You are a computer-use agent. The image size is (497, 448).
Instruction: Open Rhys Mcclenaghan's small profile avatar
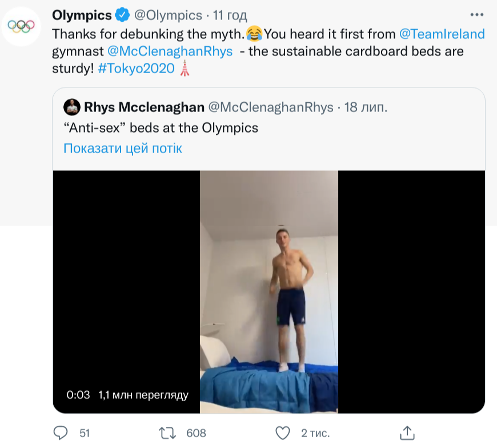(x=72, y=107)
